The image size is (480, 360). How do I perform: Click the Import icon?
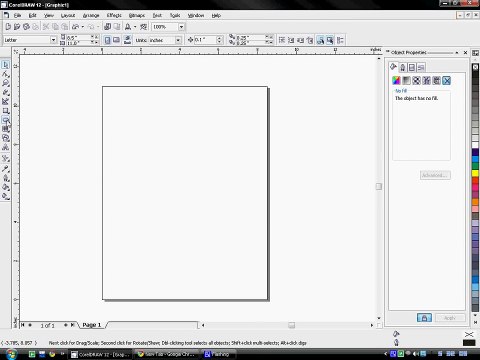pyautogui.click(x=108, y=27)
